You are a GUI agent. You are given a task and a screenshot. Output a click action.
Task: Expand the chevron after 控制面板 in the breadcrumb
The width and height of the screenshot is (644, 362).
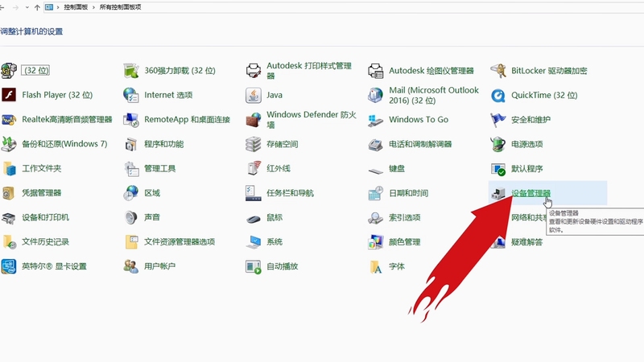coord(93,7)
